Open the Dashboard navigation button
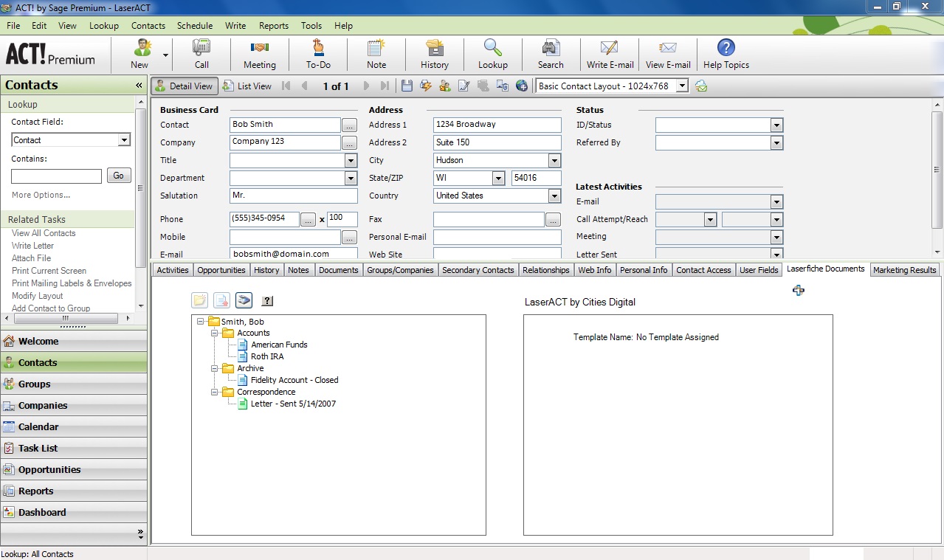The width and height of the screenshot is (944, 560). click(74, 512)
